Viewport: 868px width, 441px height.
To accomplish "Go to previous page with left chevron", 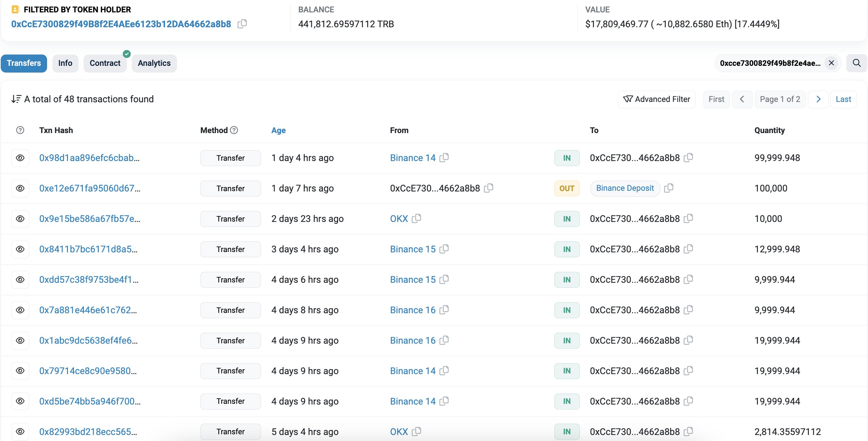I will (x=742, y=99).
